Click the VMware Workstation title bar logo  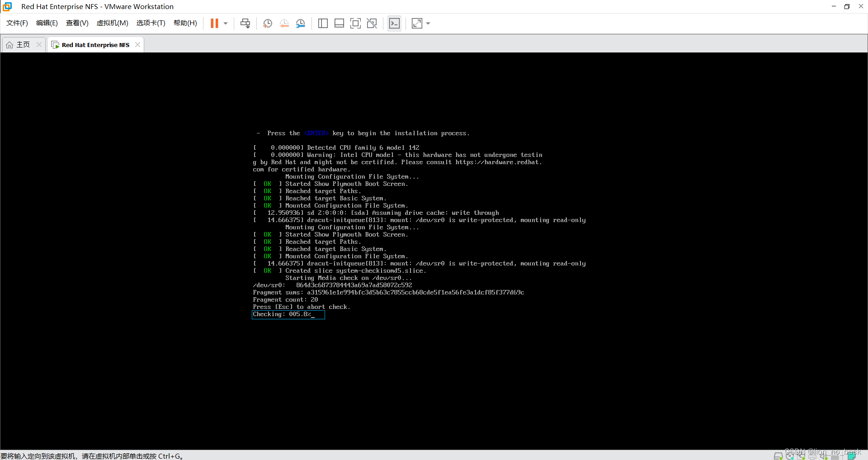pyautogui.click(x=7, y=6)
